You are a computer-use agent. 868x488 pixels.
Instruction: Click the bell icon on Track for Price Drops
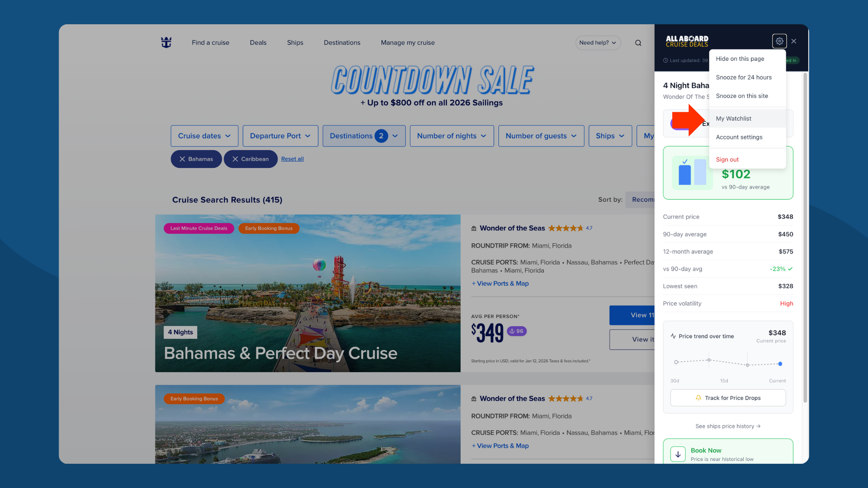698,398
